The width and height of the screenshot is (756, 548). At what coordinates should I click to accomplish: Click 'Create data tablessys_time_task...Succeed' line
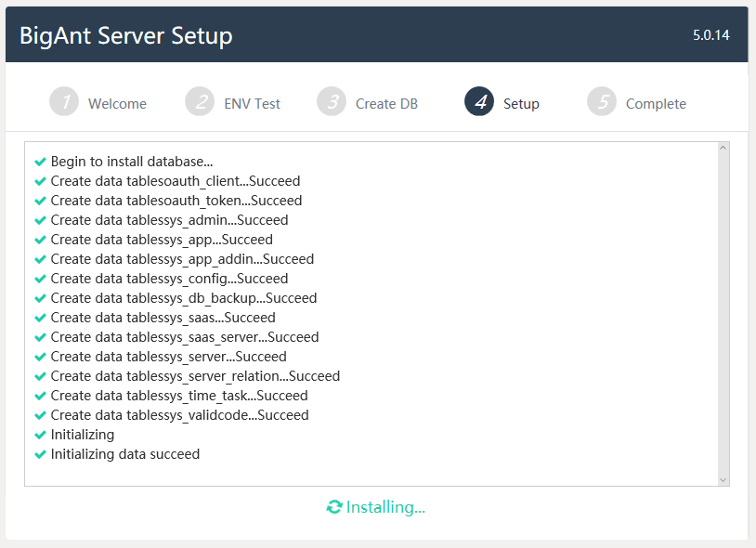179,396
